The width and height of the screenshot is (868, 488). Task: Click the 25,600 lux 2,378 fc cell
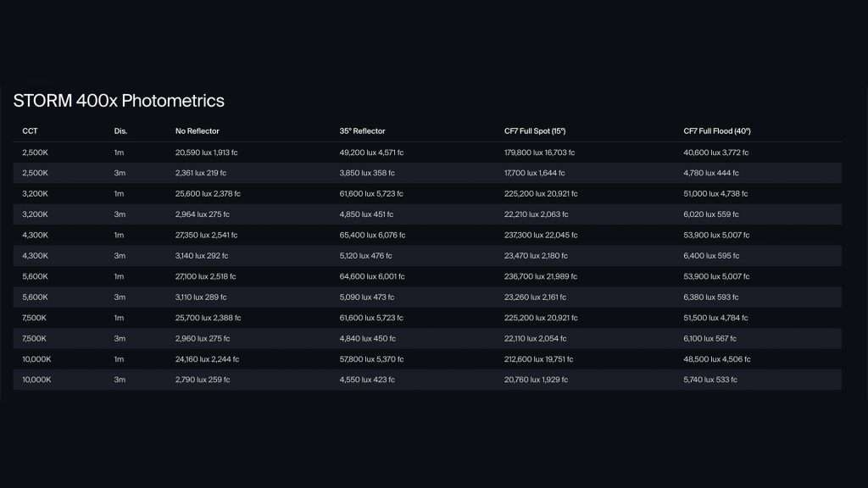point(206,194)
